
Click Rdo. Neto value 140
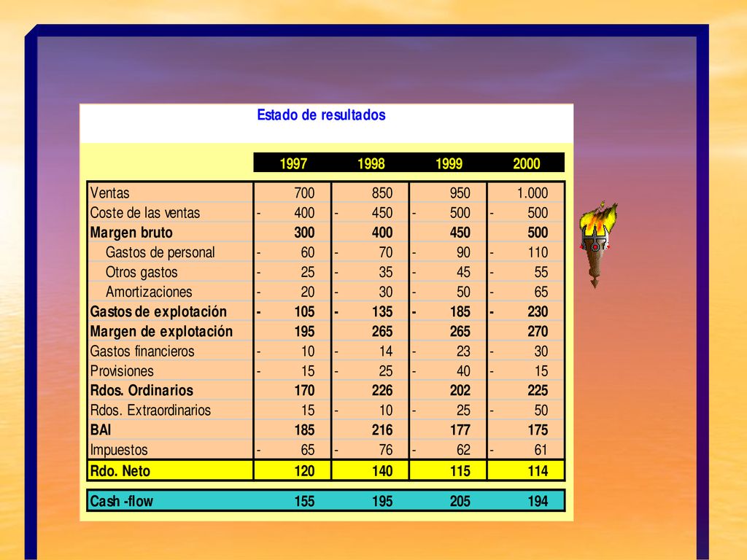tap(382, 471)
